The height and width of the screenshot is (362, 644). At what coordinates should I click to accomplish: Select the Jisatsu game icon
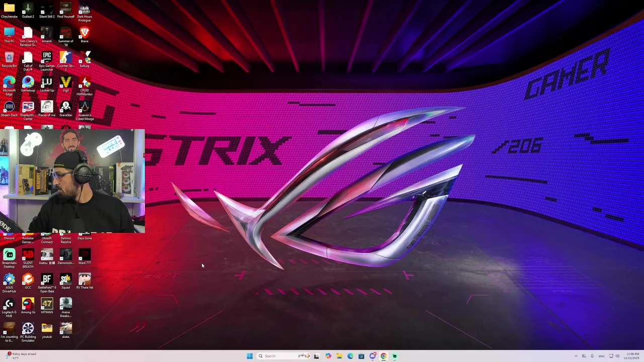[47, 256]
